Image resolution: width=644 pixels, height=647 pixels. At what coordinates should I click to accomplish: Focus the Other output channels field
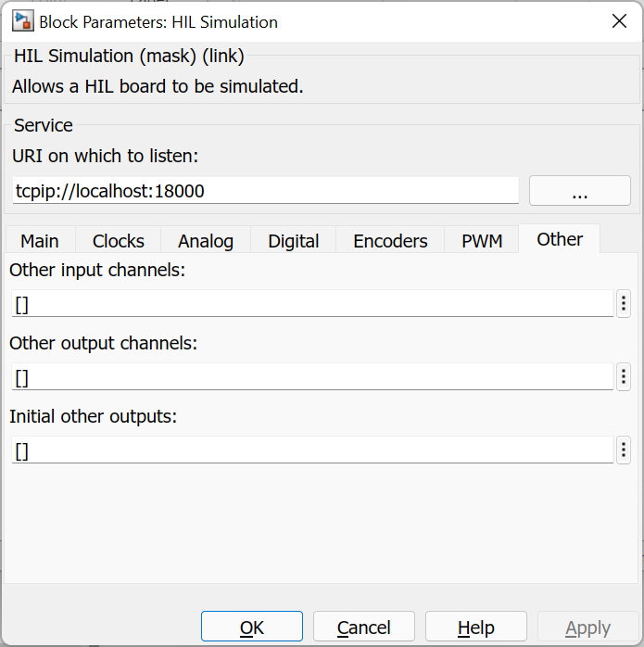[311, 377]
